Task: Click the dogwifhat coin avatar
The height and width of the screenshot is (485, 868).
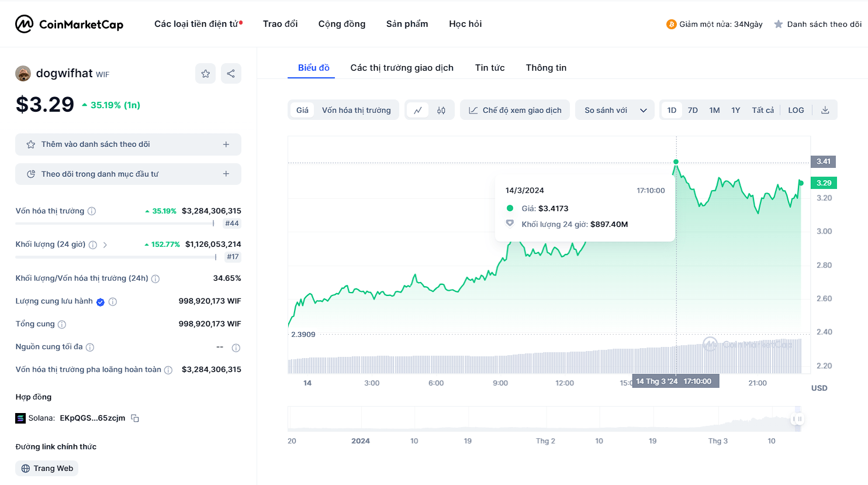Action: [23, 74]
